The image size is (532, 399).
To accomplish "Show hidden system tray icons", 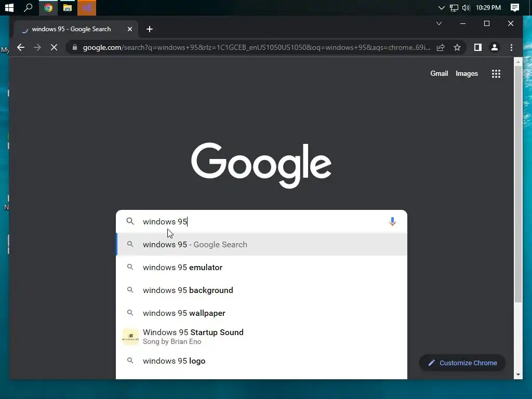I will [441, 8].
